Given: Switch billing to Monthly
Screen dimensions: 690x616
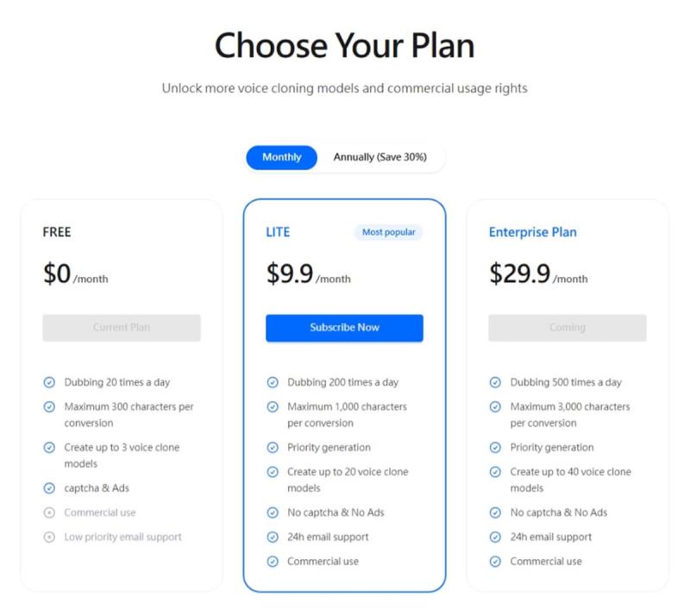Looking at the screenshot, I should [282, 157].
